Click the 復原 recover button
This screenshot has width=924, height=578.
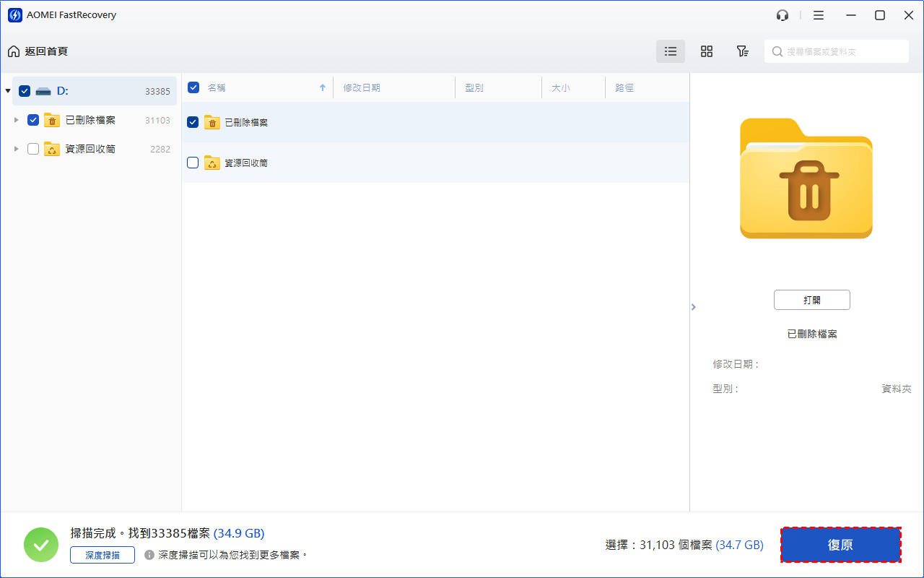coord(840,545)
